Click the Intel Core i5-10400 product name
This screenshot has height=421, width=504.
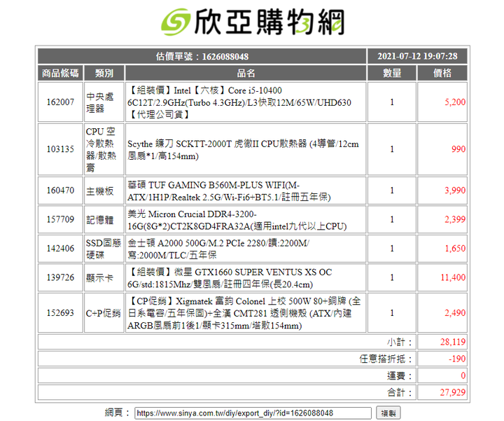tap(239, 102)
